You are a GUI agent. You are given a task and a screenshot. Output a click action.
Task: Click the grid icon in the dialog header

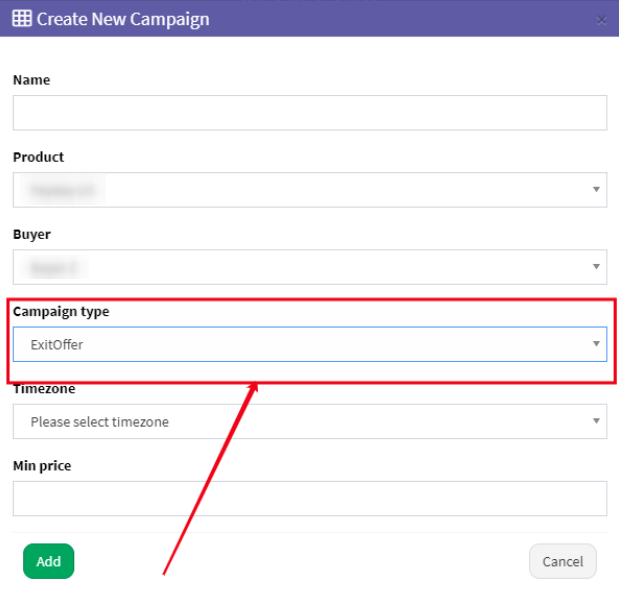[21, 18]
